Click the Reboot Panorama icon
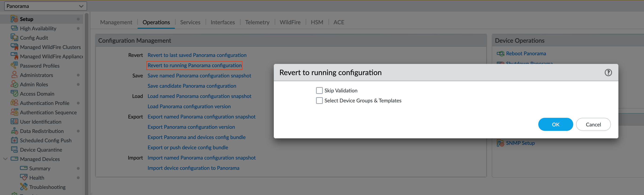644x195 pixels. pos(500,54)
